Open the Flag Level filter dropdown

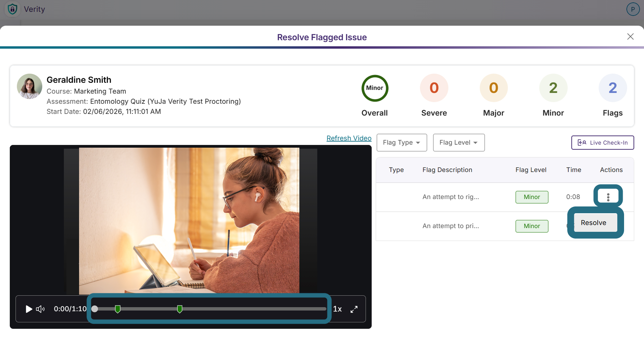(459, 143)
